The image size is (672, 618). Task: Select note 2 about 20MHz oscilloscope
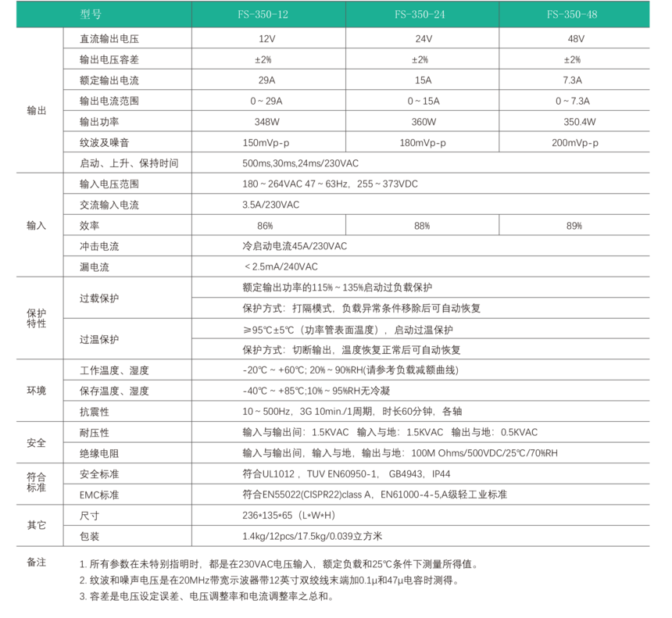pos(270,580)
